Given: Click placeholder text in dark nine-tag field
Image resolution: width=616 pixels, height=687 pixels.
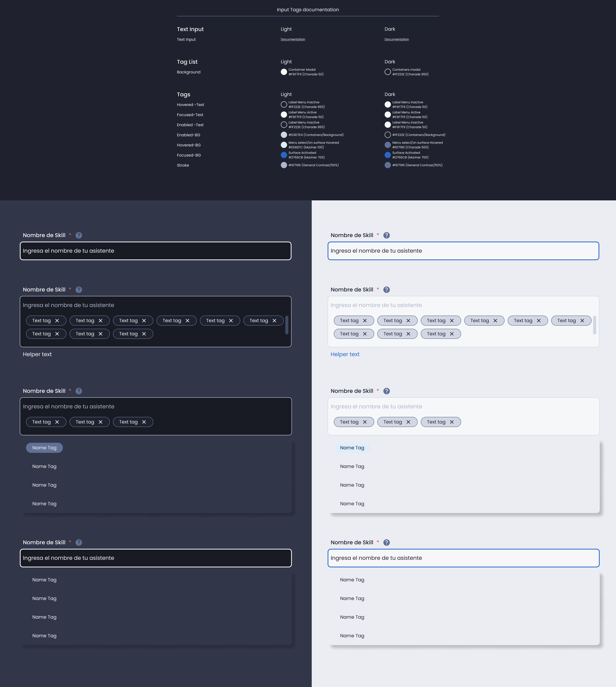Looking at the screenshot, I should click(x=68, y=305).
